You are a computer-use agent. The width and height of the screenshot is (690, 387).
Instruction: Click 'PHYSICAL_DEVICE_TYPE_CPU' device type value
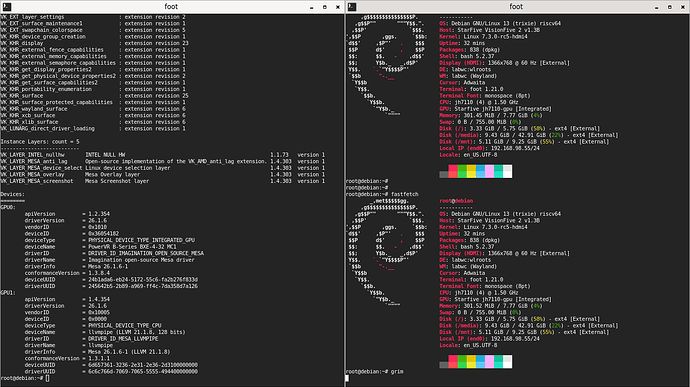coord(125,326)
